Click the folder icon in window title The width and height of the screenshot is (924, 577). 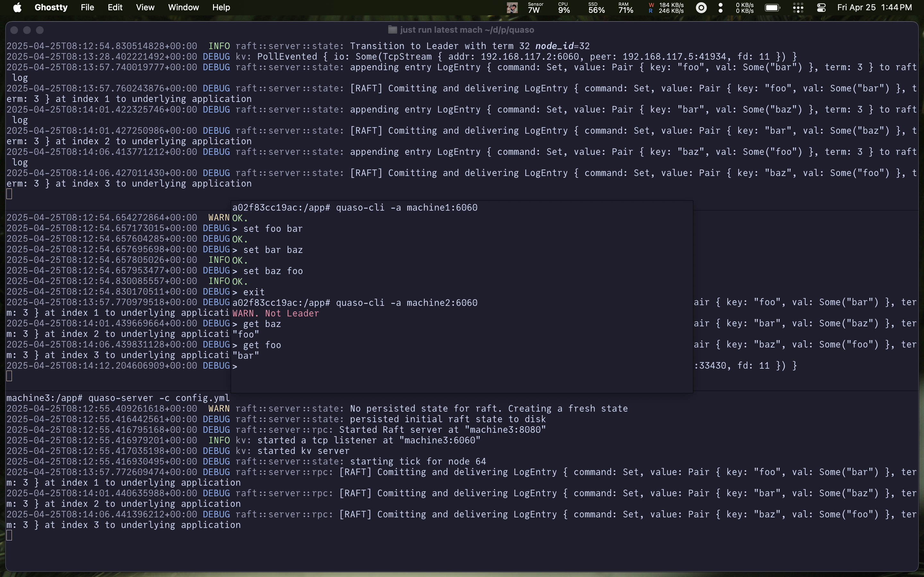(392, 30)
